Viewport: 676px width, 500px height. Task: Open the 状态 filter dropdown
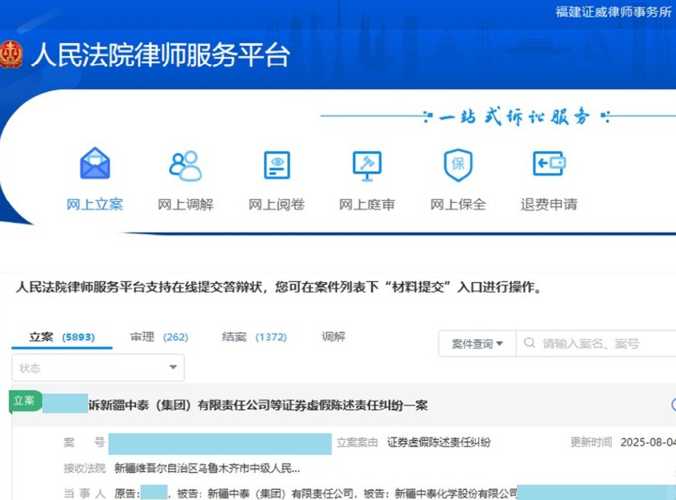[x=98, y=368]
